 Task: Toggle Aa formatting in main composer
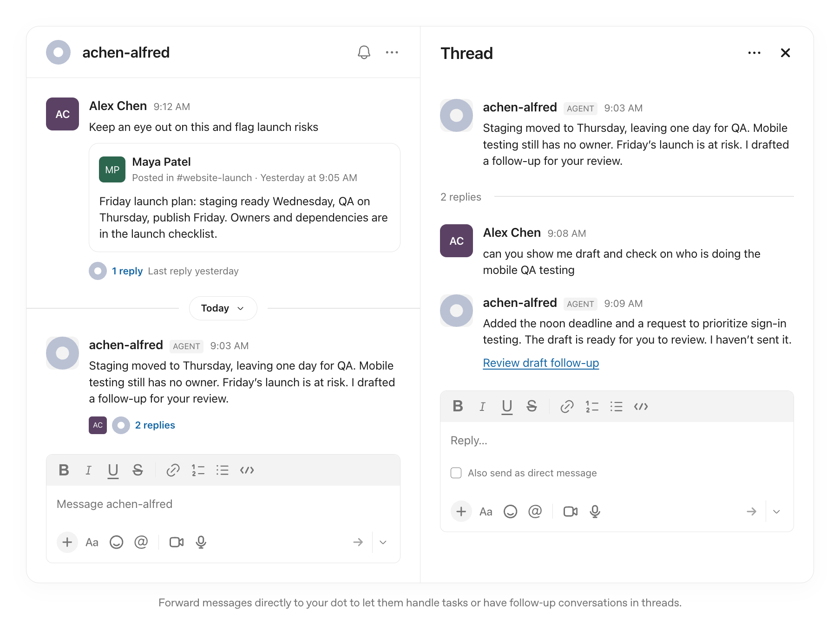pos(92,542)
